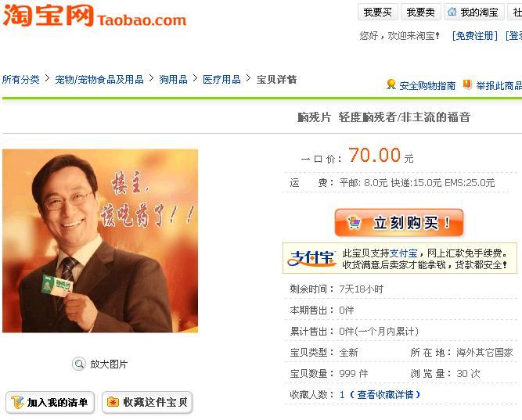Open the 我要买 tab
The image size is (522, 420).
pos(378,13)
